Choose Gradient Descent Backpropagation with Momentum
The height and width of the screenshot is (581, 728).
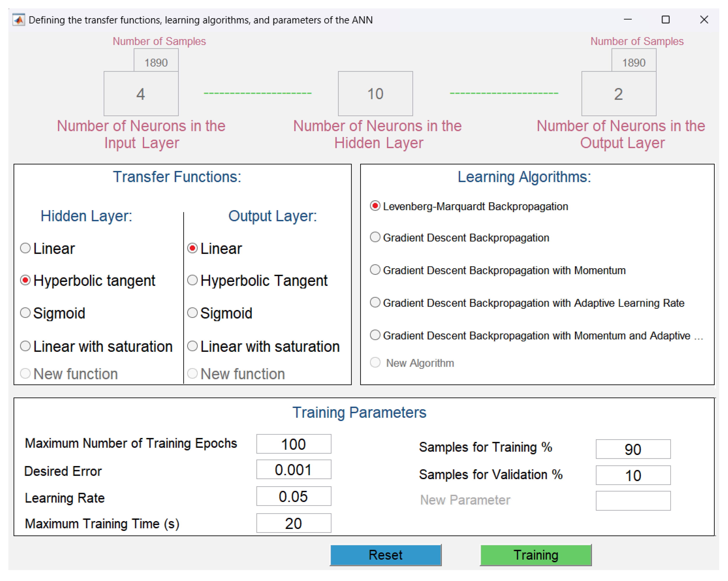pyautogui.click(x=375, y=270)
